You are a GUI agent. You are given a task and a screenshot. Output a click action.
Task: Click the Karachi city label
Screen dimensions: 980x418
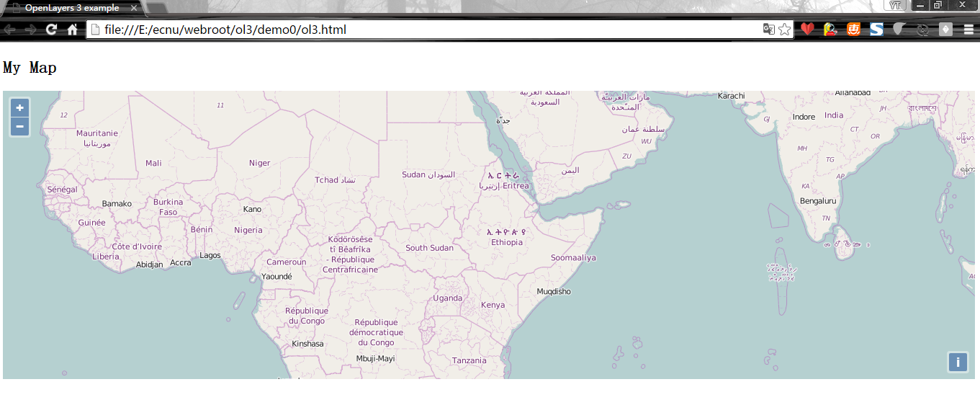(x=731, y=96)
